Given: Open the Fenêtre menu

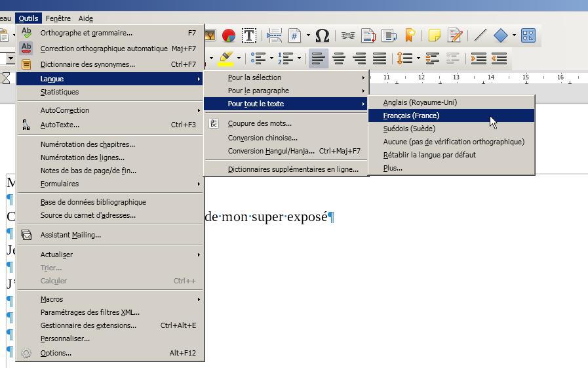Looking at the screenshot, I should tap(58, 18).
